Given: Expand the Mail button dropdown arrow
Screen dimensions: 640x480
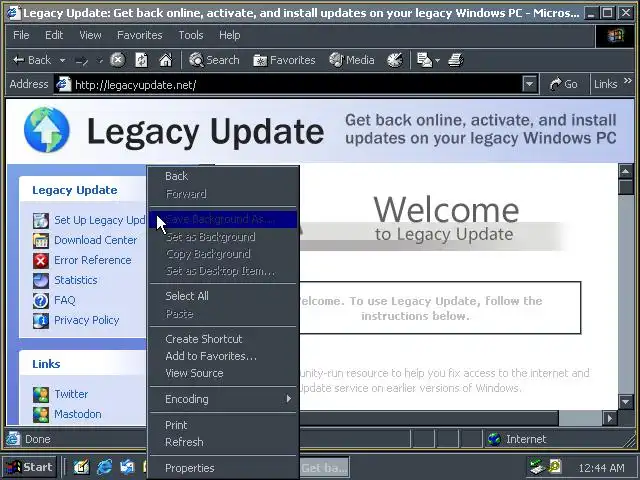Looking at the screenshot, I should [438, 60].
